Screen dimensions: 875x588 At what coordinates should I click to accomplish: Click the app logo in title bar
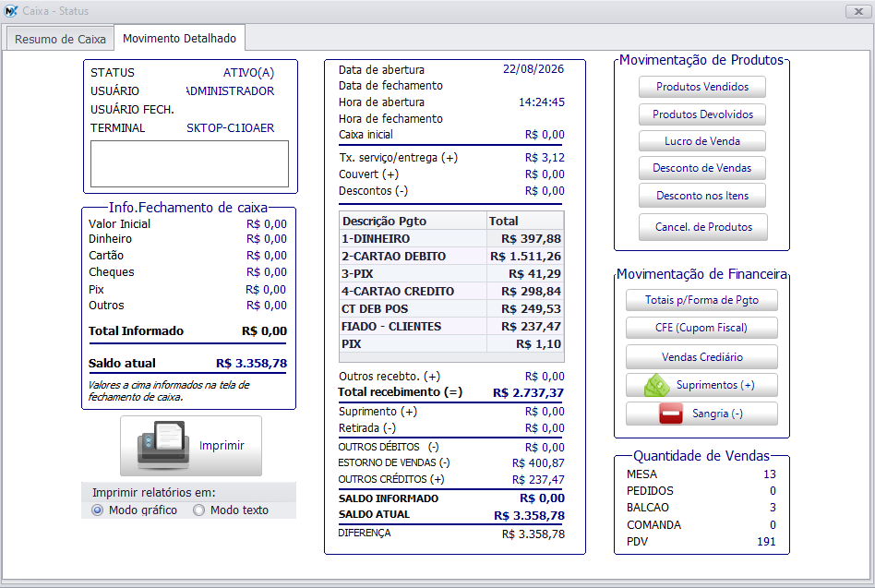[10, 10]
